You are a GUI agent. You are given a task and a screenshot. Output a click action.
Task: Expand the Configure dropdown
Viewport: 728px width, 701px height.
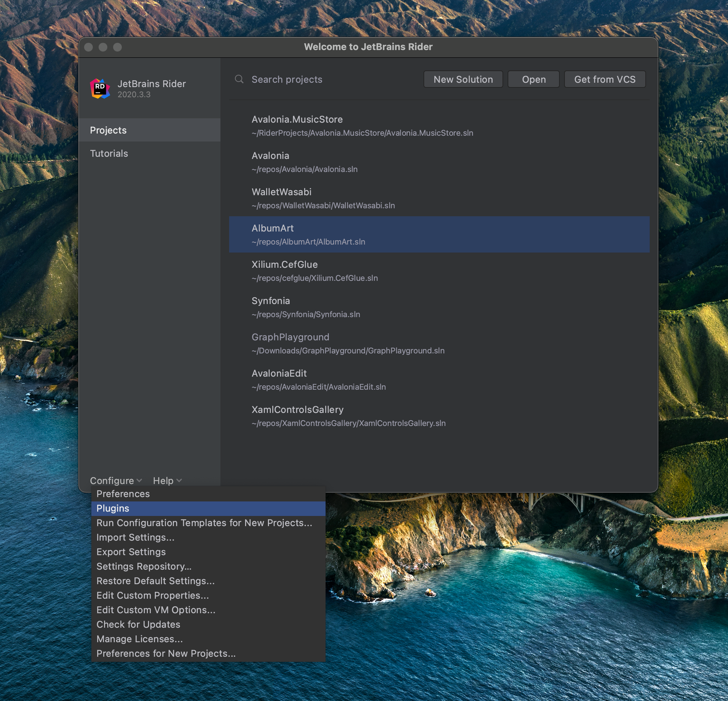116,481
